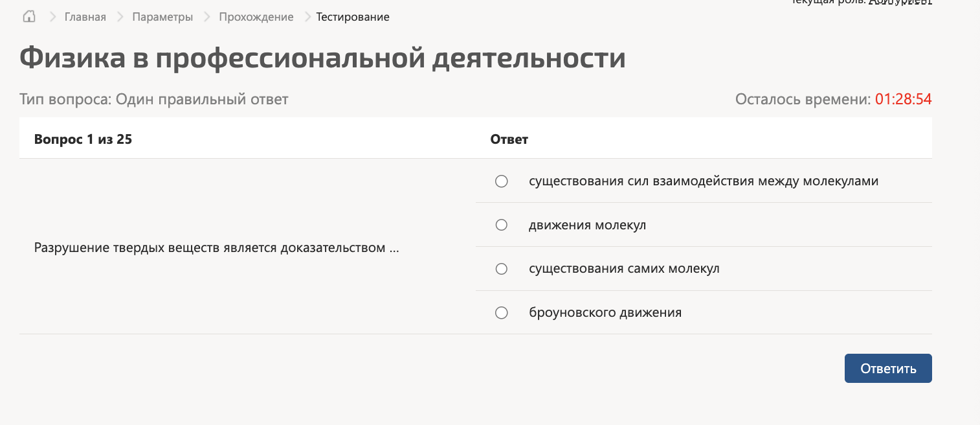
Task: Click chevron between 'Параметры' and 'Прохождение'
Action: pos(206,17)
